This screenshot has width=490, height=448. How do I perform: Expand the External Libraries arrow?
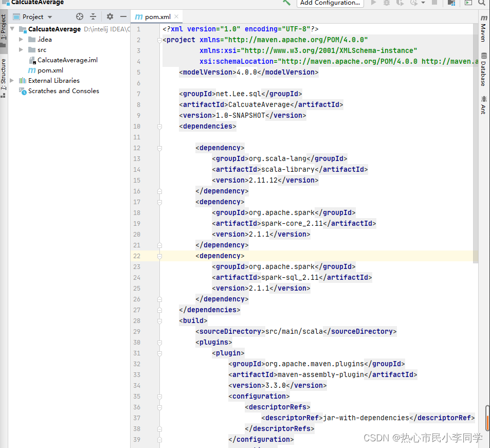(x=12, y=81)
